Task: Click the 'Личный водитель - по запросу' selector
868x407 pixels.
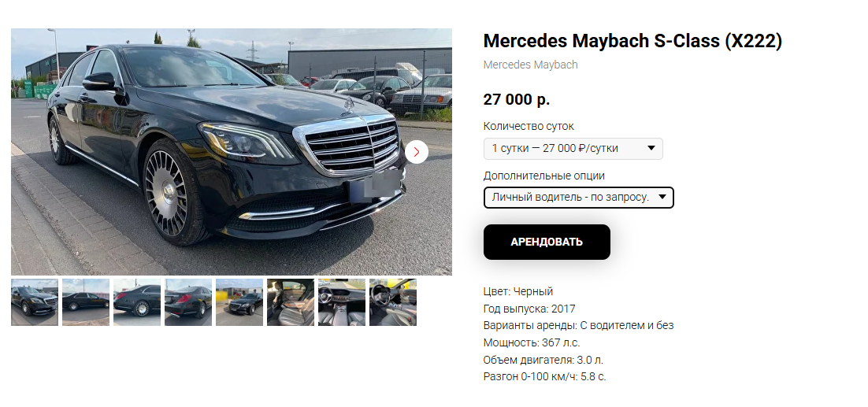Action: point(578,198)
